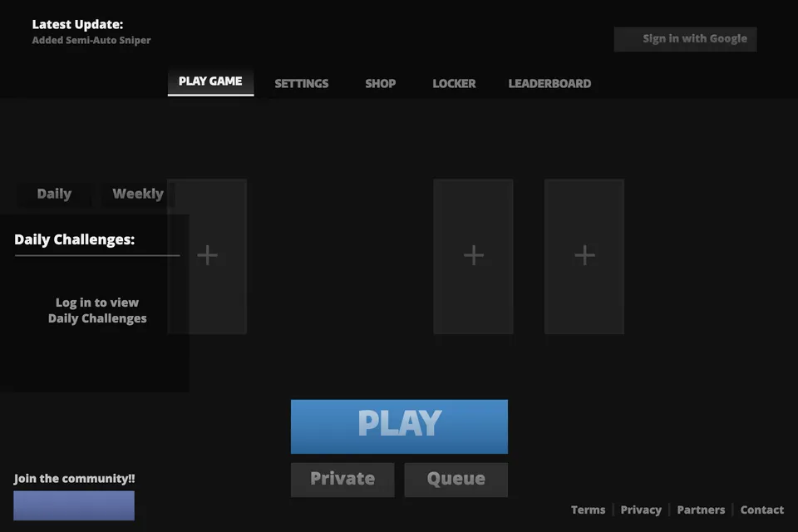Click the "Added Semi-Auto Sniper" update text
The width and height of the screenshot is (798, 532).
pyautogui.click(x=91, y=40)
